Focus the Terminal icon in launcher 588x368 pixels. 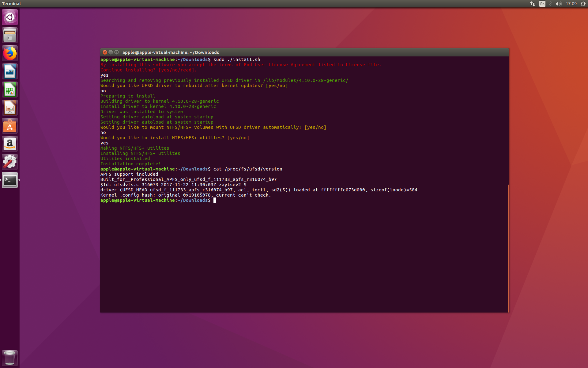(10, 180)
